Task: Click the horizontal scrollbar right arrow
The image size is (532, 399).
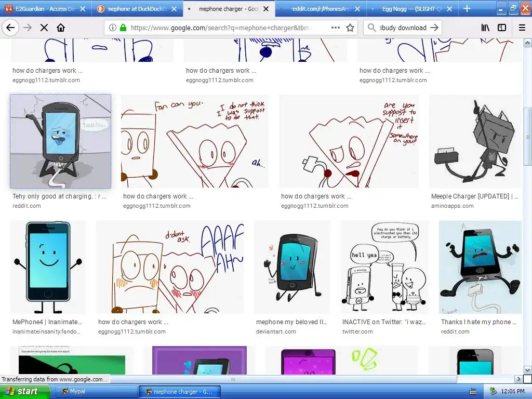Action: click(518, 379)
